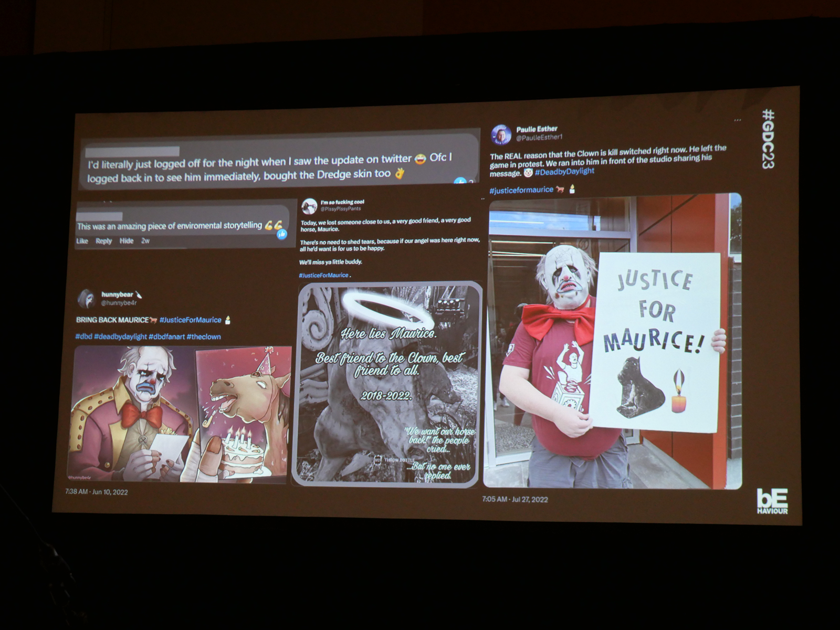Open the thumbs-up reaction on the storytelling comment
840x630 pixels.
[282, 234]
